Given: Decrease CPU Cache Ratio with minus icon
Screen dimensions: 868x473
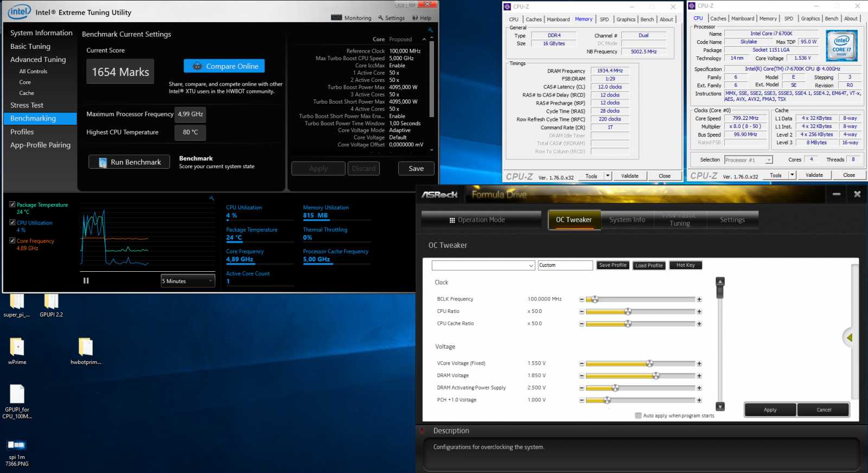Looking at the screenshot, I should pos(582,324).
